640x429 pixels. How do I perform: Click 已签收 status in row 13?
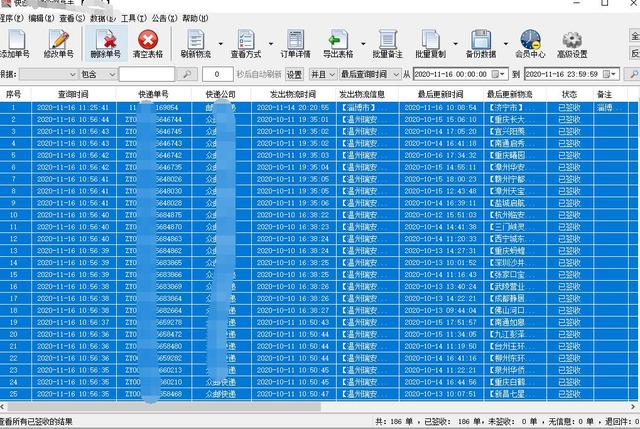[x=569, y=251]
